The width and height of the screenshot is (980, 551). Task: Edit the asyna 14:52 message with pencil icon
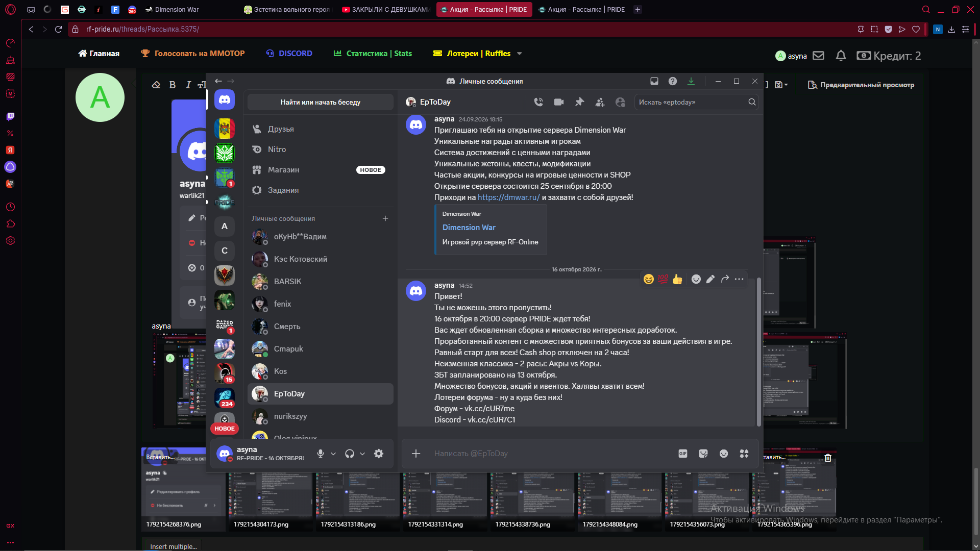tap(710, 279)
